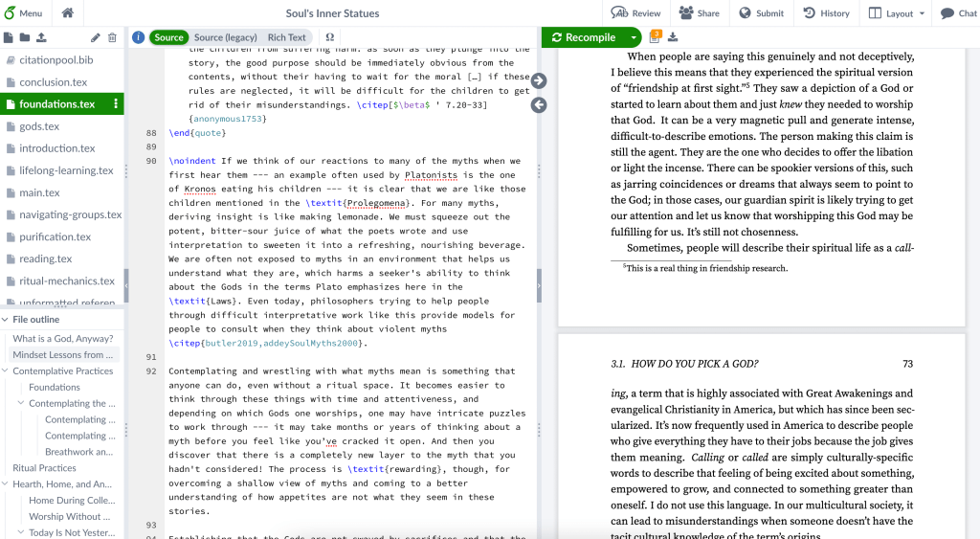
Task: Create a new file icon
Action: (x=8, y=37)
